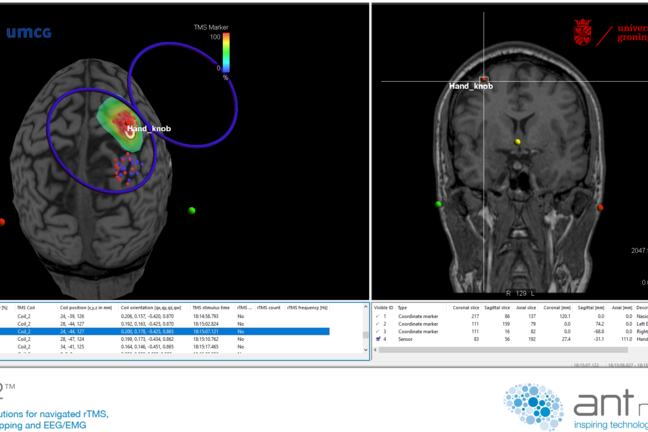Sort markers by the Type column header
Viewport: 648px width, 432px height.
[x=403, y=307]
